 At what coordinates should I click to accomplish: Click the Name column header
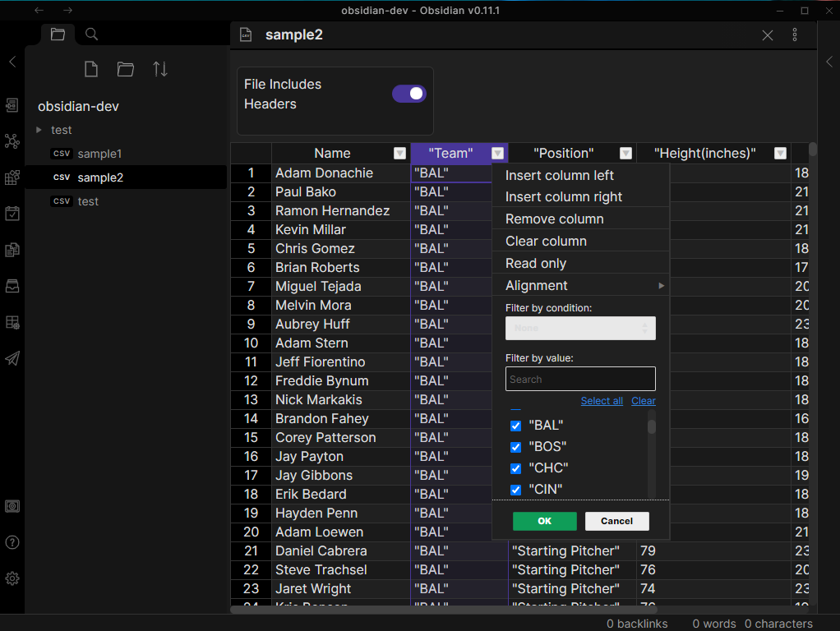[341, 154]
